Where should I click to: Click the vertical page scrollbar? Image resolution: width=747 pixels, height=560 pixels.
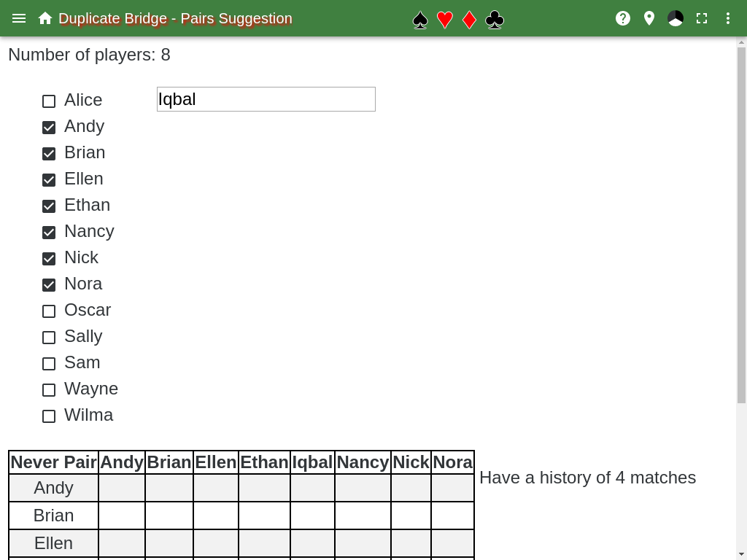[x=741, y=219]
